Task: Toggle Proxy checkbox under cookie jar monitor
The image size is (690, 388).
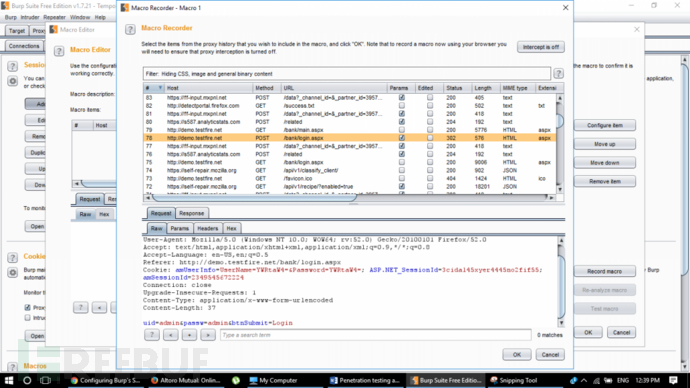Action: [x=28, y=307]
